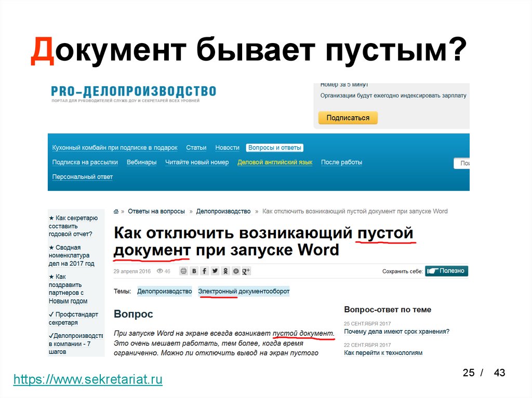532x398 pixels.
Task: Open the https://www.sekretariat.ru link
Action: tap(88, 379)
